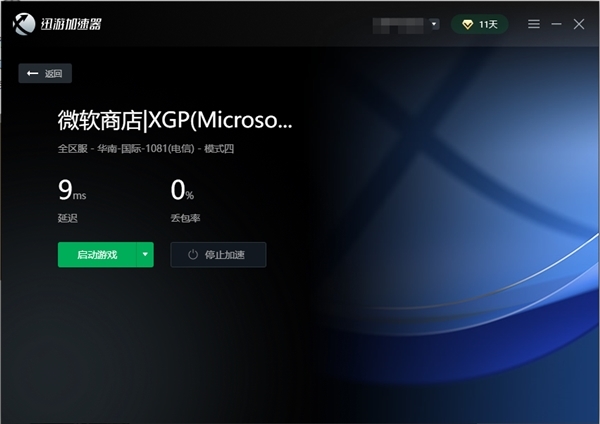
Task: Open the 11天 VIP diamond badge
Action: pos(479,24)
